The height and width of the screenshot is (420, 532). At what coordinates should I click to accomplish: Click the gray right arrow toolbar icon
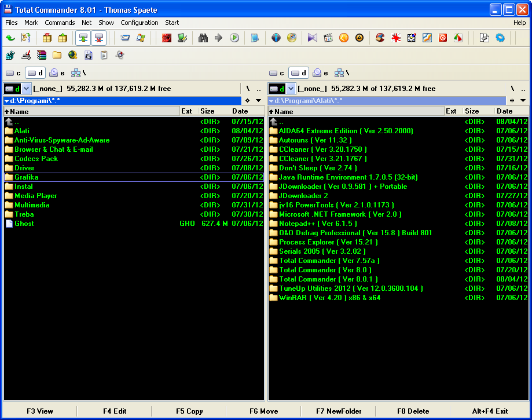[218, 38]
